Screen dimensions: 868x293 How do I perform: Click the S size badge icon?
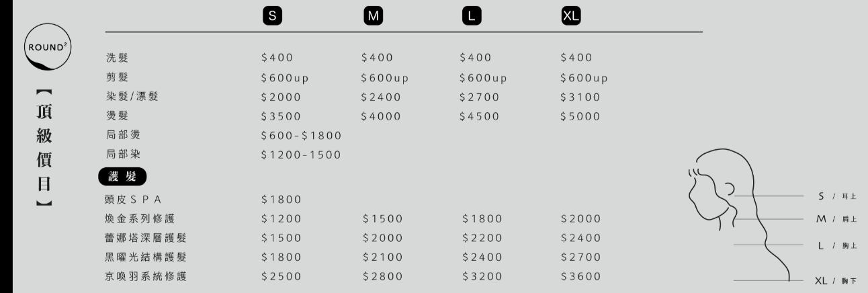coord(271,17)
